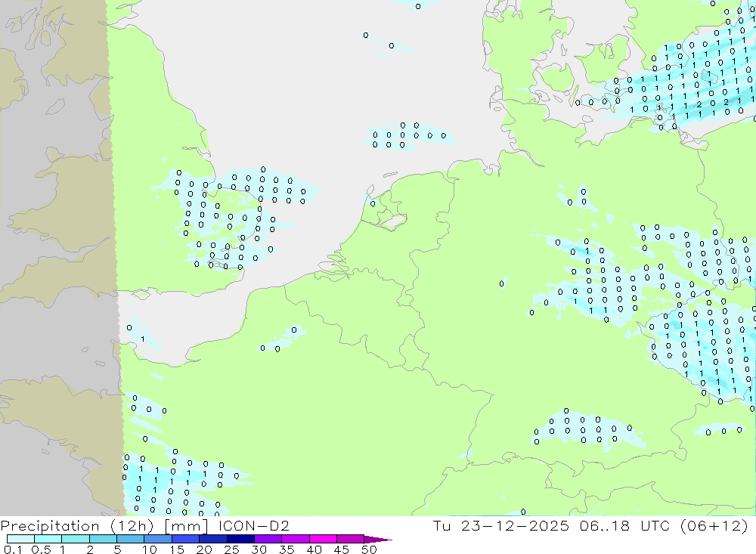
Task: Click the '(06+12)' forecast offset text
Action: coord(714,525)
